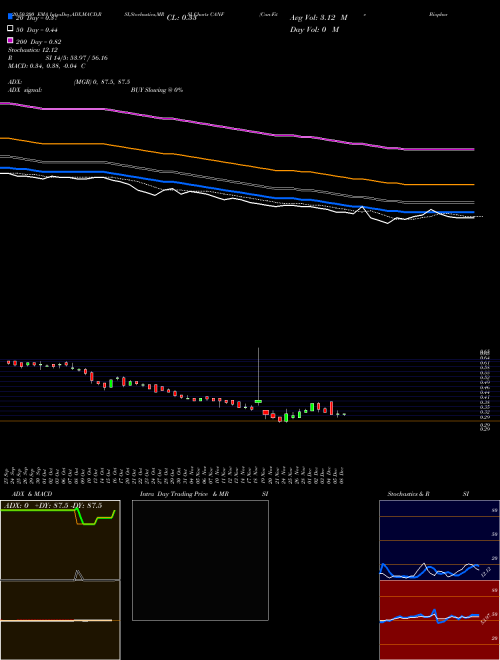This screenshot has height=660, width=500.
Task: Select the '200 Day = 0.82' label
Action: (x=39, y=42)
